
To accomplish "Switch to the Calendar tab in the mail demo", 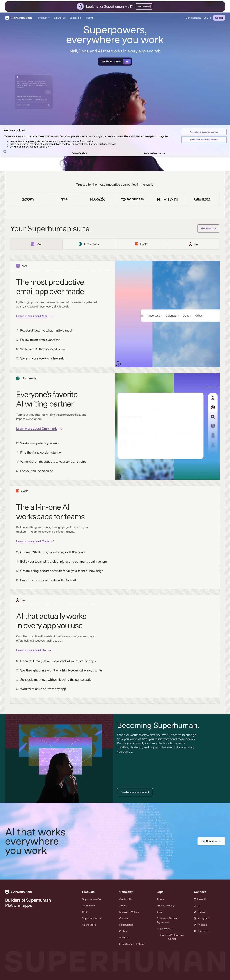I will point(172,316).
